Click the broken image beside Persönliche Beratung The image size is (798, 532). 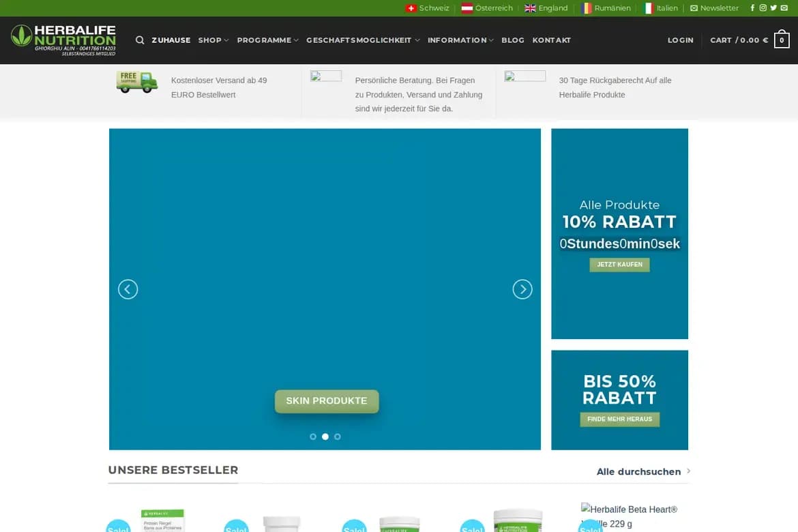click(x=326, y=76)
